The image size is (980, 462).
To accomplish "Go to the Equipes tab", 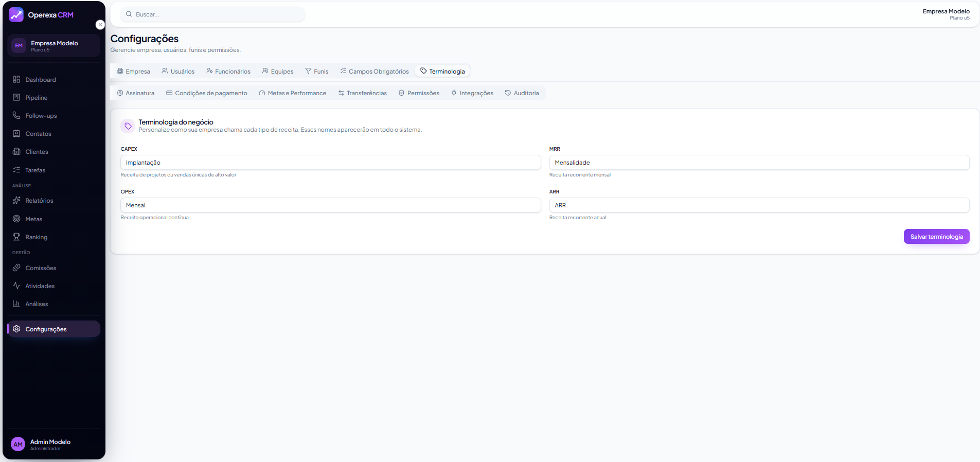I will click(x=278, y=71).
